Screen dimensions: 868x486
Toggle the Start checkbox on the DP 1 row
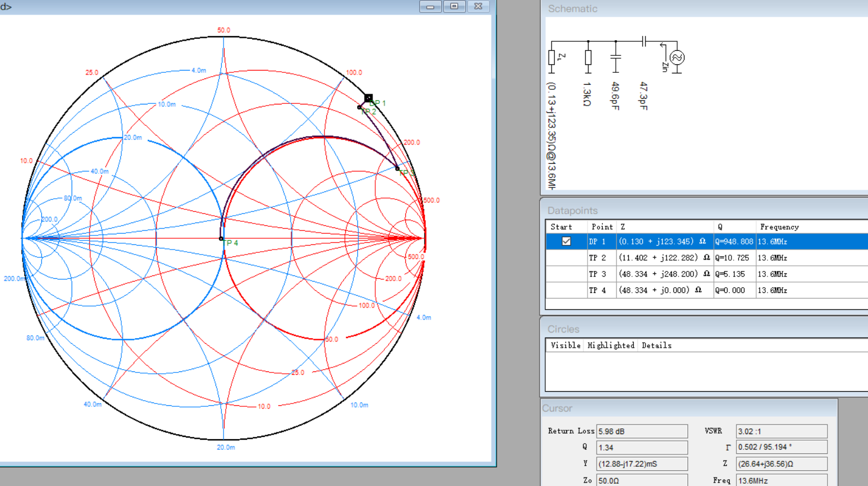coord(567,241)
